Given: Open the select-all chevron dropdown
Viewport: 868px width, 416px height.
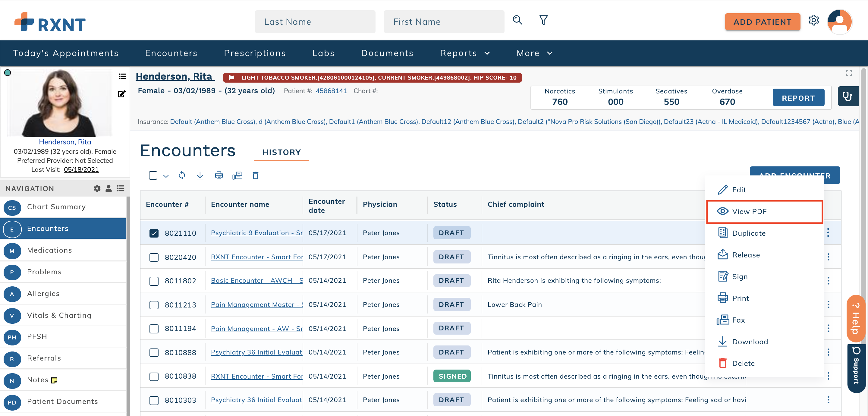Looking at the screenshot, I should [x=166, y=176].
